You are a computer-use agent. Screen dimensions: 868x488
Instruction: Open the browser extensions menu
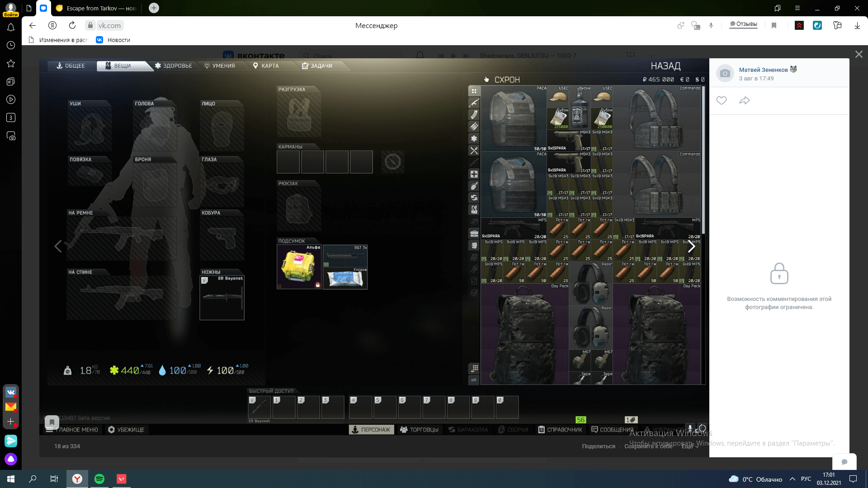(x=837, y=25)
